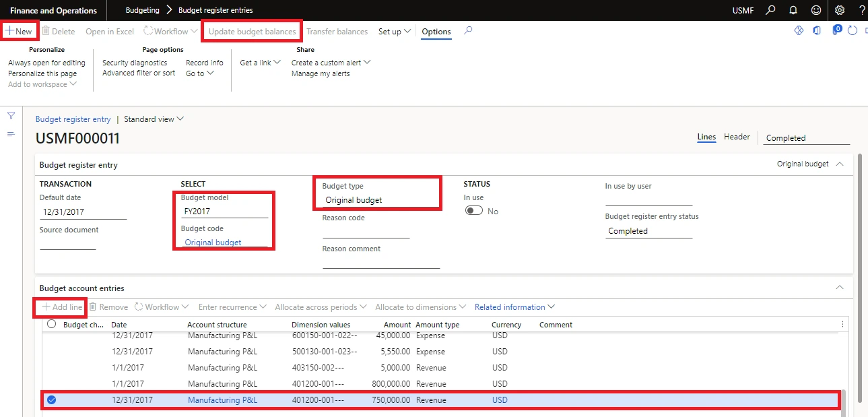Click Open in Excel
This screenshot has width=868, height=417.
coord(110,32)
